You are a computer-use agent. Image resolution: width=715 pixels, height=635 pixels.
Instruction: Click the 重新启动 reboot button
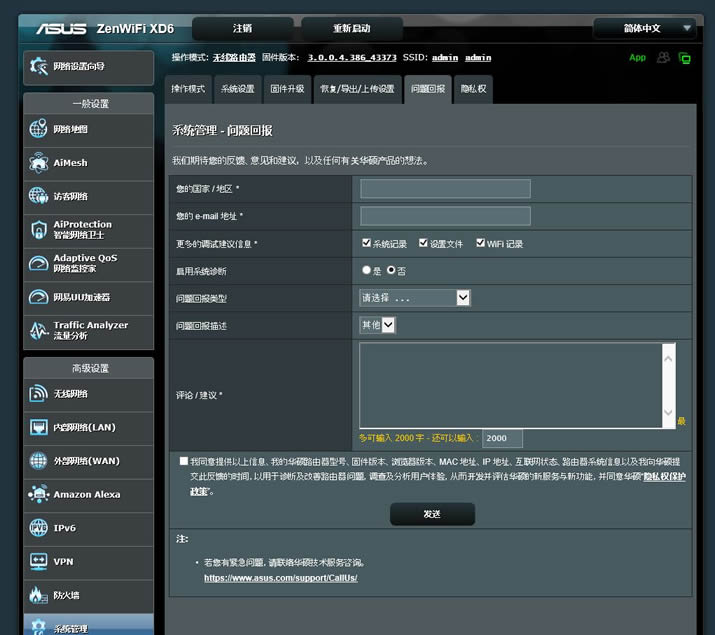coord(352,28)
